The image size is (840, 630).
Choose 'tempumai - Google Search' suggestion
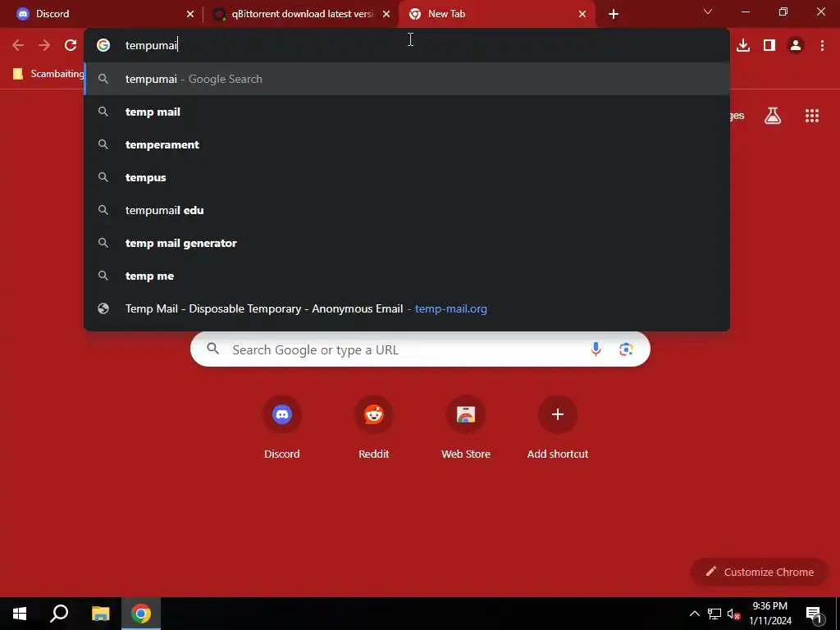click(x=407, y=79)
